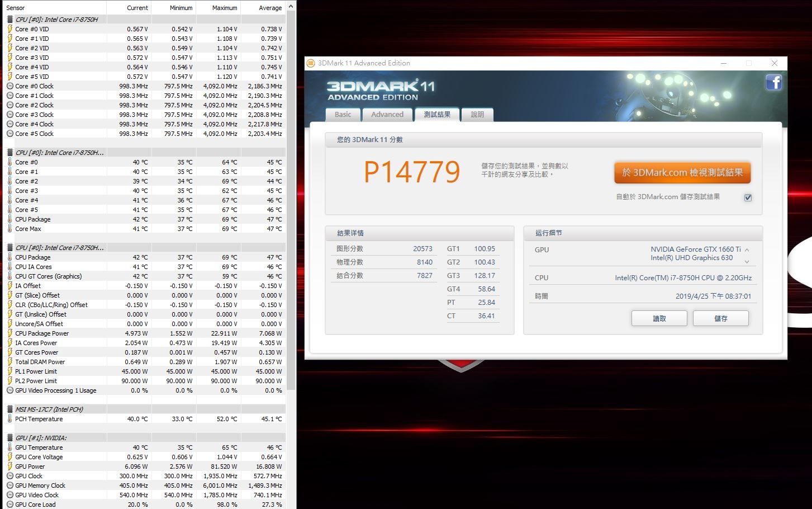Click the GPU Core Voltage bolt icon
The height and width of the screenshot is (509, 812).
(x=10, y=457)
